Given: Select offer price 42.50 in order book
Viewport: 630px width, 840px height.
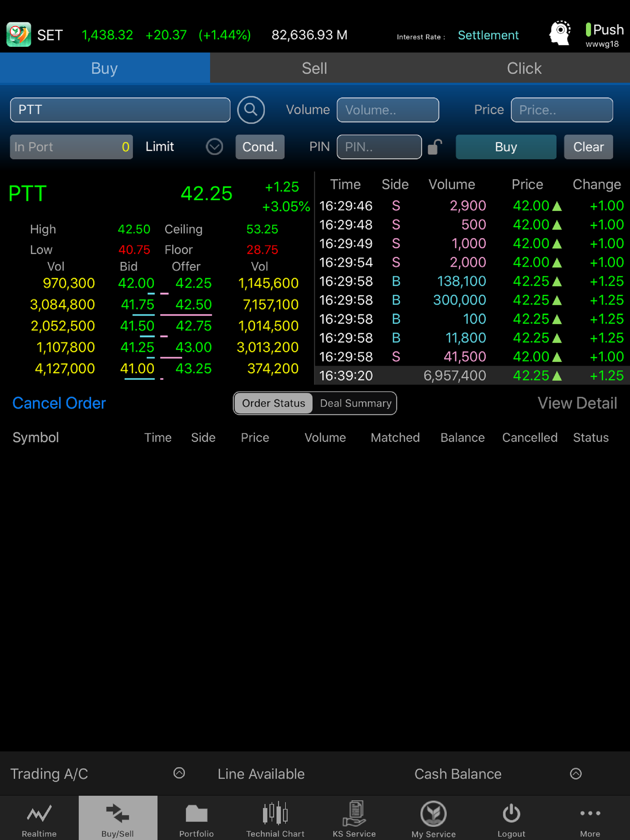Looking at the screenshot, I should 193,304.
